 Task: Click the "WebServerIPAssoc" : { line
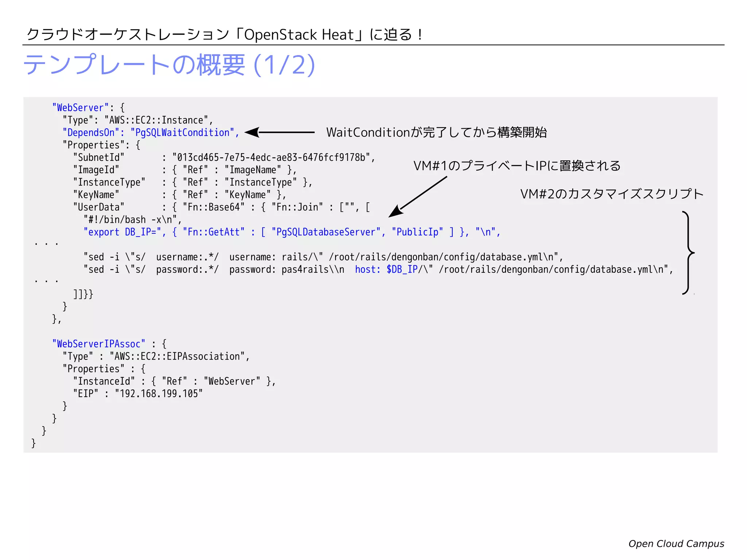point(109,344)
